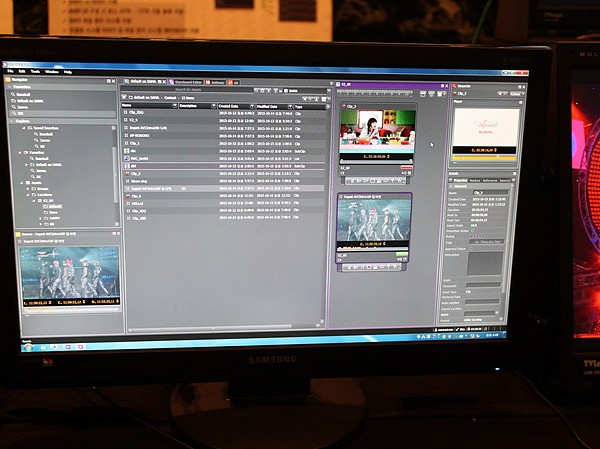Click the Source panel video thumbnail
Image resolution: width=600 pixels, height=449 pixels.
pyautogui.click(x=70, y=273)
